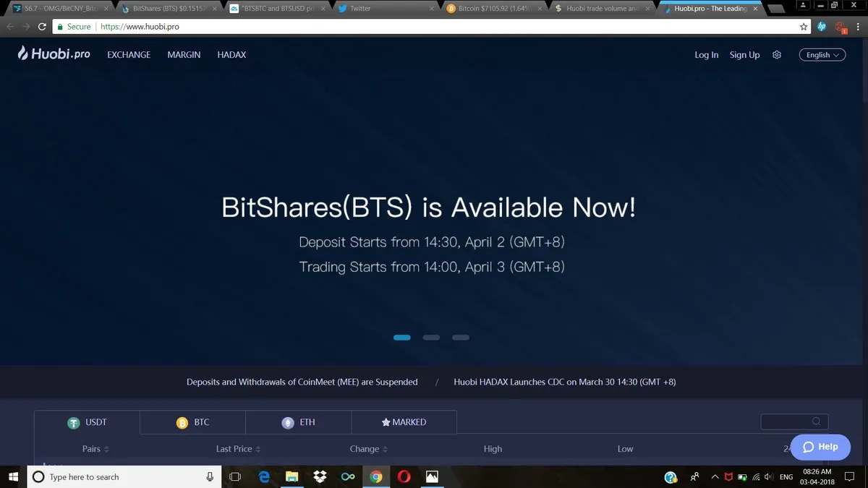Click the People icon in system tray
The width and height of the screenshot is (868, 488).
coord(694,477)
